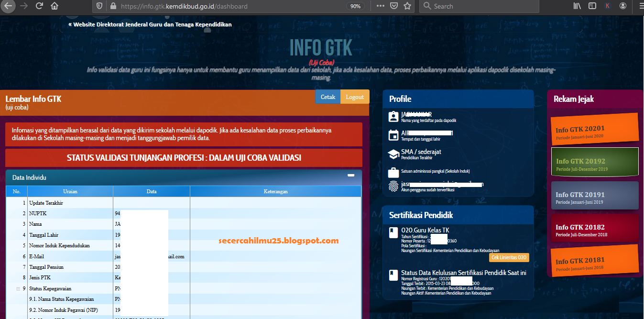
Task: Open the page actions three-dot menu
Action: pyautogui.click(x=381, y=6)
